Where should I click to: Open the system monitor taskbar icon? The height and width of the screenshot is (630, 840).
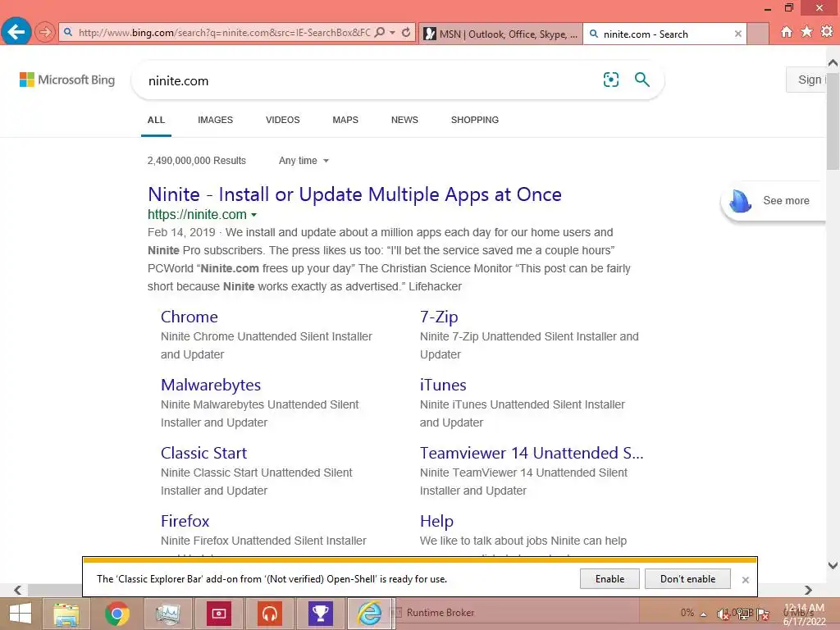point(168,614)
